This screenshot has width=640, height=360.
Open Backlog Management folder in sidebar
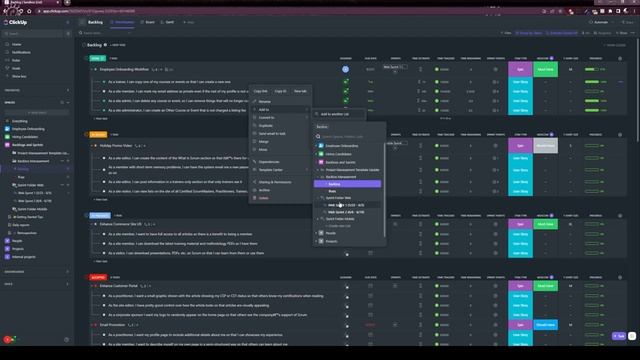(33, 161)
